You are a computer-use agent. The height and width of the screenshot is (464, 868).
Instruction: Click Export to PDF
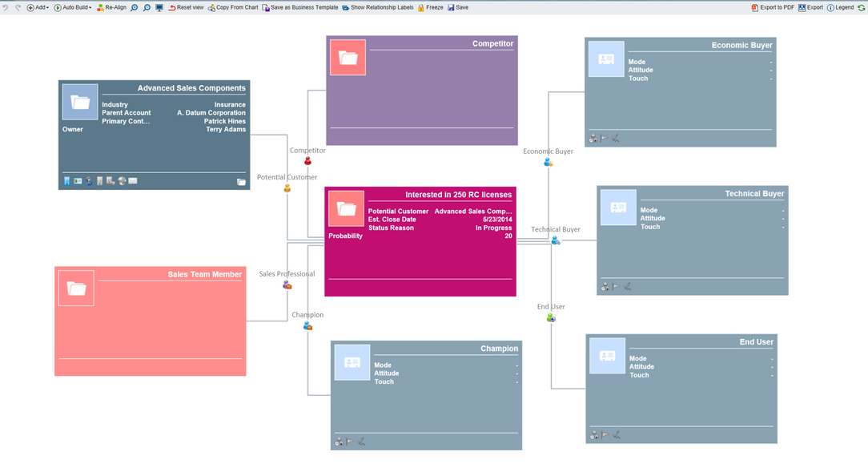pos(773,7)
